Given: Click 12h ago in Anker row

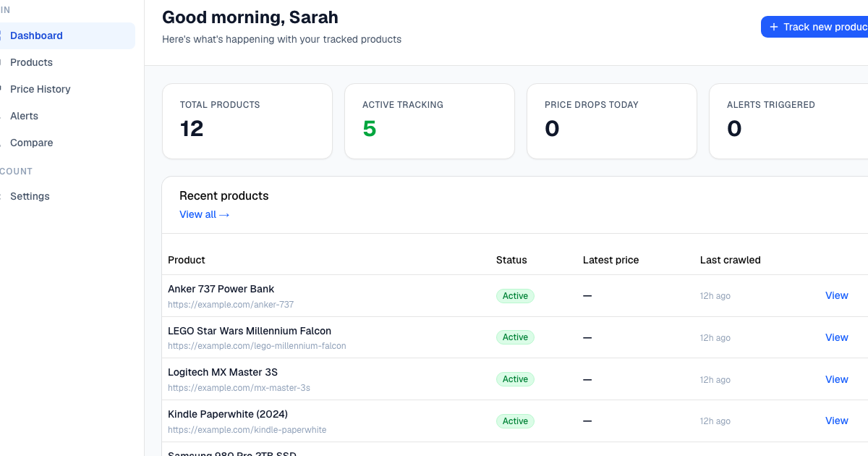Looking at the screenshot, I should pyautogui.click(x=715, y=296).
